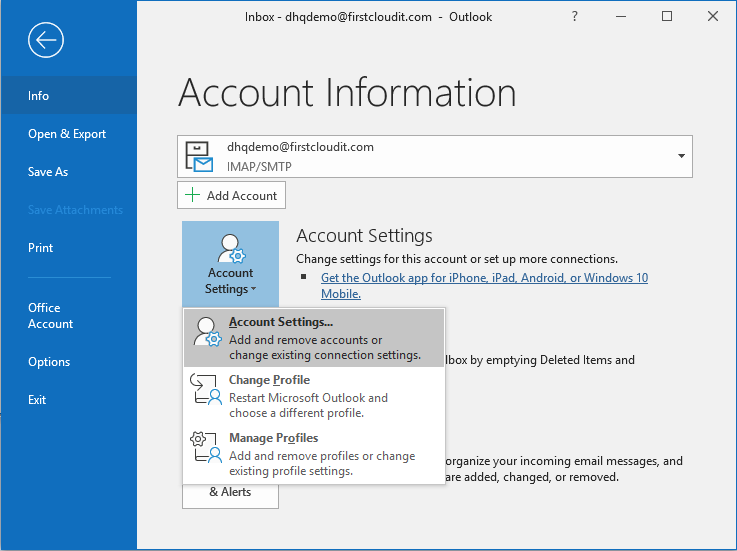Click the Help question mark icon
The width and height of the screenshot is (737, 551).
[x=574, y=16]
